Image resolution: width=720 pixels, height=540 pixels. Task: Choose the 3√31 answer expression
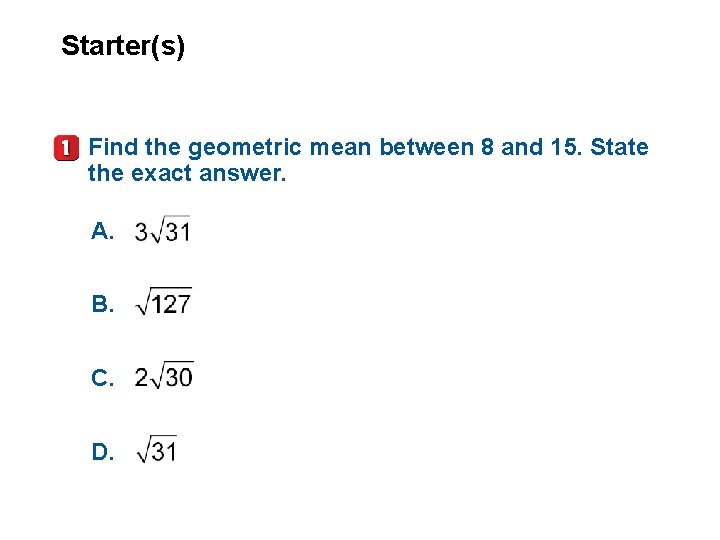click(162, 230)
